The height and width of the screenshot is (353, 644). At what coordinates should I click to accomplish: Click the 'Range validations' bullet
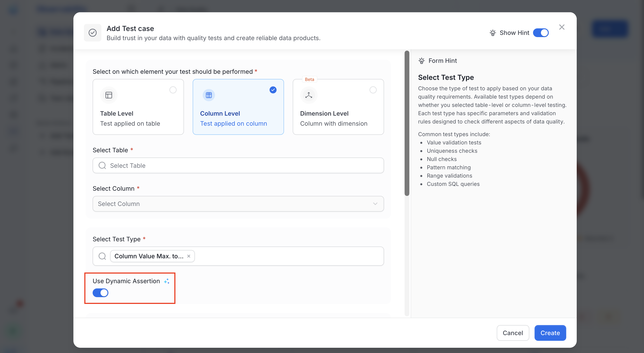pyautogui.click(x=449, y=175)
